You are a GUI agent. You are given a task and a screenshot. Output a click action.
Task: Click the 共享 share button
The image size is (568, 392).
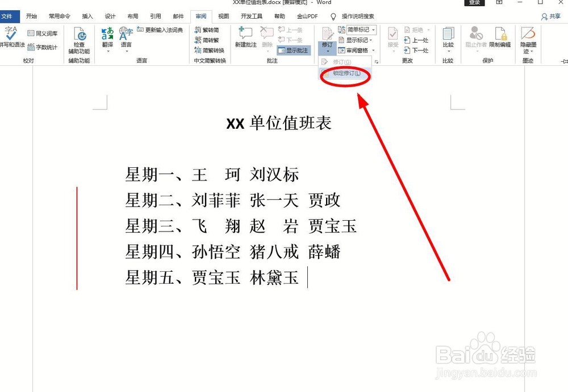pyautogui.click(x=550, y=16)
